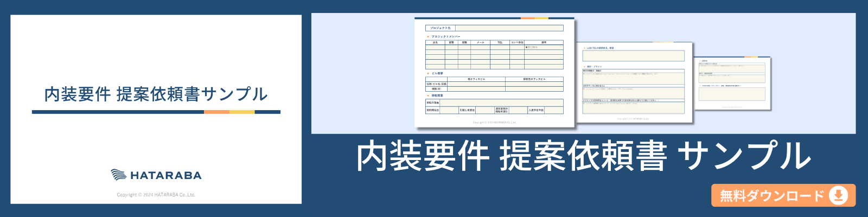Click the orange bullet beside プロジェクトメンバー
Image resolution: width=868 pixels, height=217 pixels.
coord(428,36)
